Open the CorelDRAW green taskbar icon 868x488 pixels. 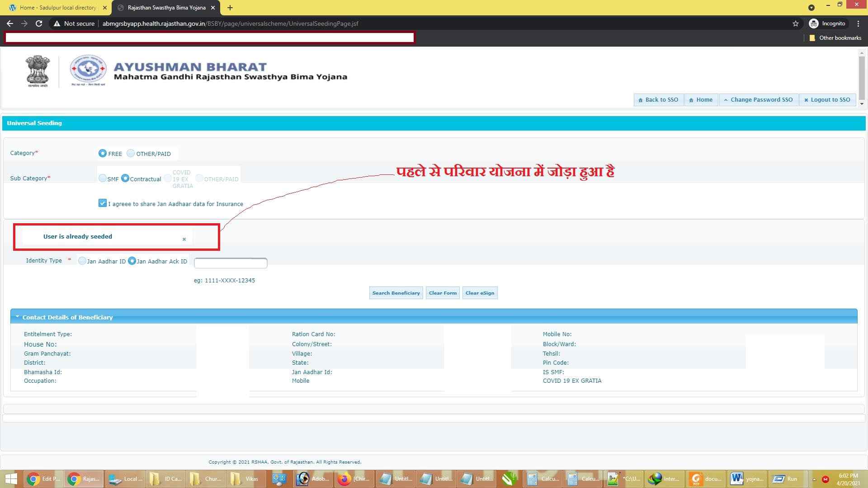509,479
